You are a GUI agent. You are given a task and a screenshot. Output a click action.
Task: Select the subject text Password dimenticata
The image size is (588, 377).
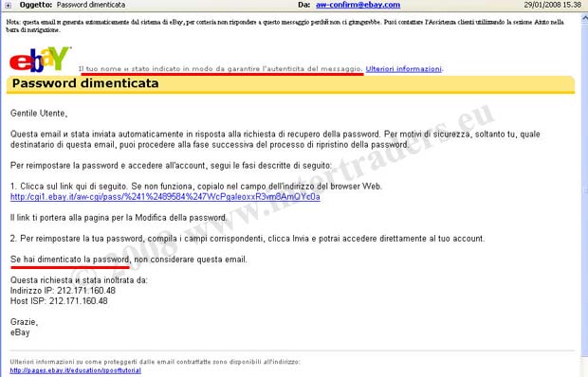tap(91, 5)
